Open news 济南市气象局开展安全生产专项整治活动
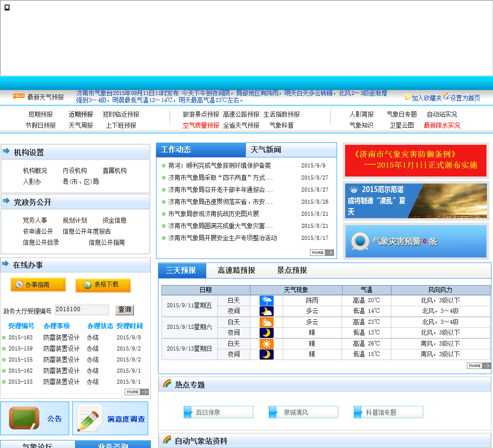493x448 pixels. click(222, 238)
